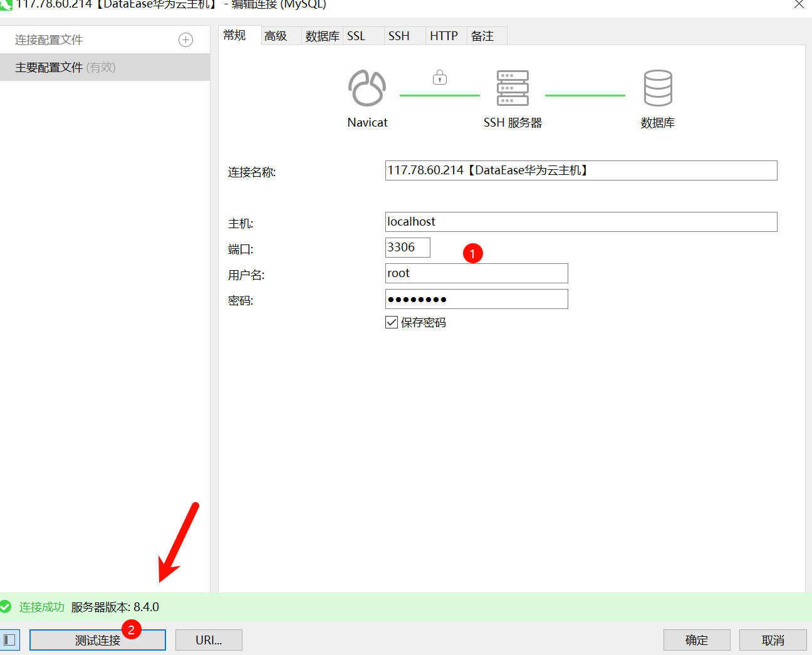Click the 主机: field label
Screen dimensions: 812x655
tap(241, 224)
